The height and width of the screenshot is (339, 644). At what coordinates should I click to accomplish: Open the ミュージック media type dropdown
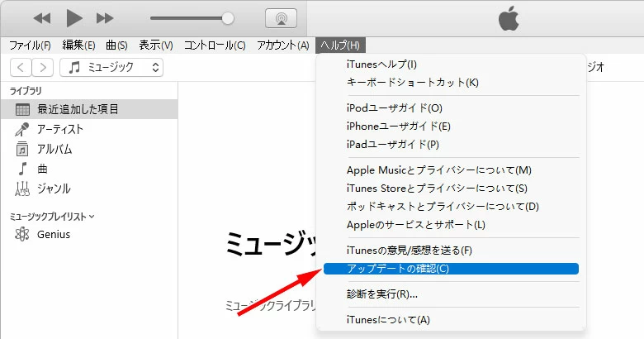(115, 68)
